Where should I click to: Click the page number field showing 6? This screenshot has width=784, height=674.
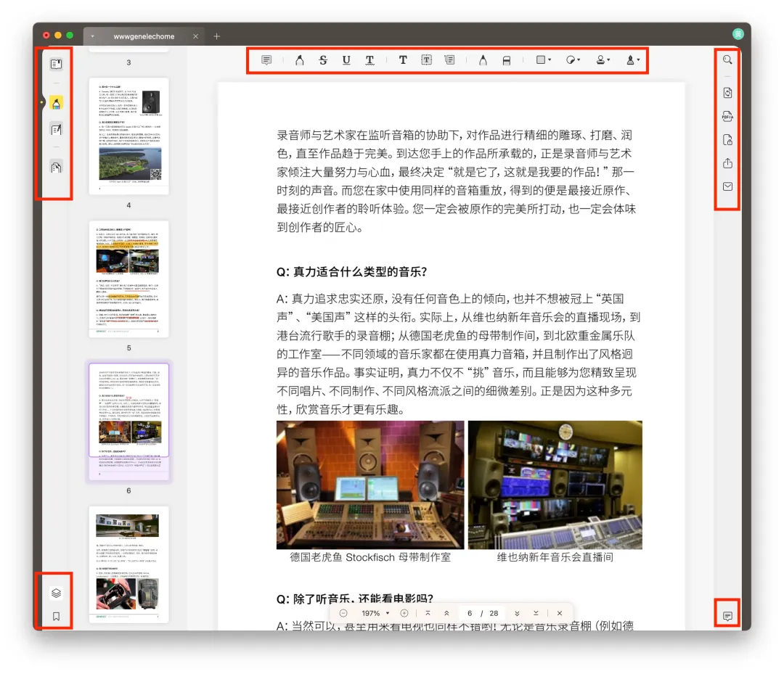tap(470, 613)
